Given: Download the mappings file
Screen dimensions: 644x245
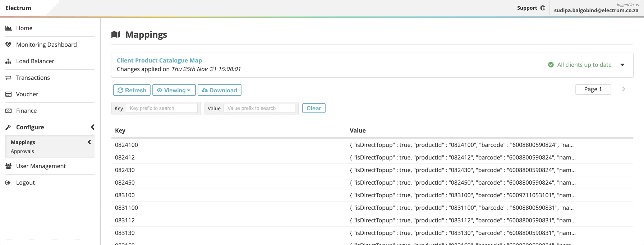Looking at the screenshot, I should coord(219,90).
